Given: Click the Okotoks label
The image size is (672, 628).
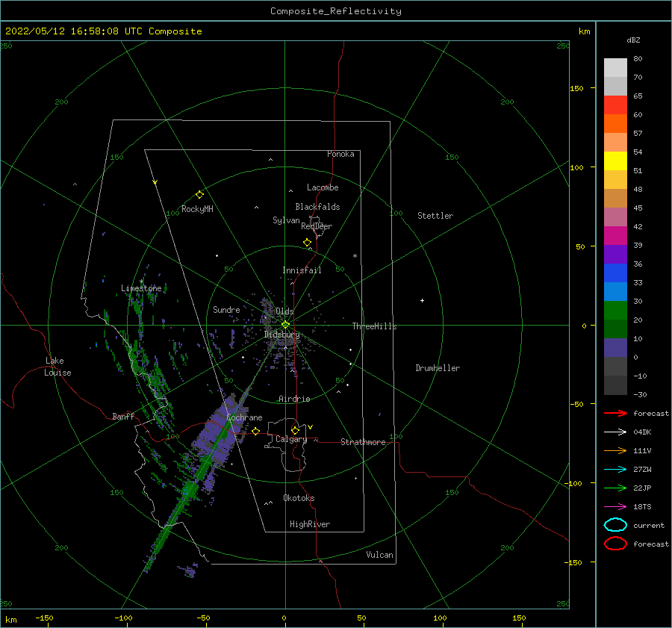Looking at the screenshot, I should (299, 498).
